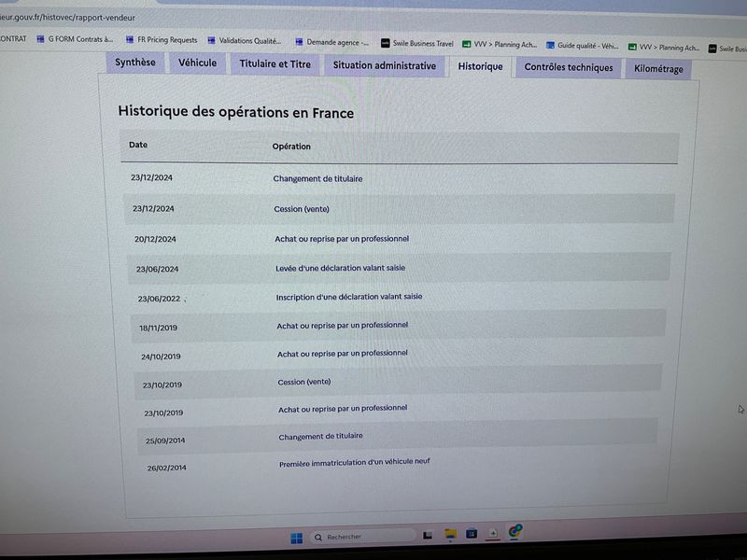
Task: Select the Contrôles techniques tab
Action: 569,67
